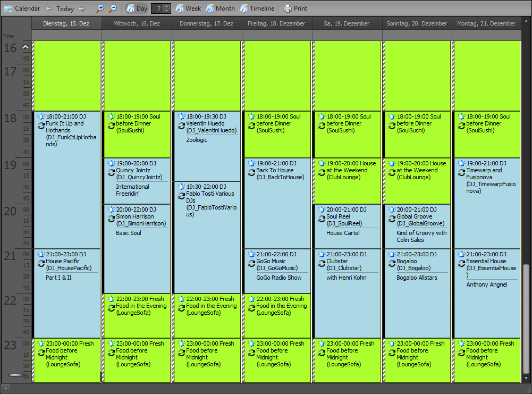Click the vertical scrollbar thumb on the right
The height and width of the screenshot is (394, 532).
pyautogui.click(x=526, y=319)
